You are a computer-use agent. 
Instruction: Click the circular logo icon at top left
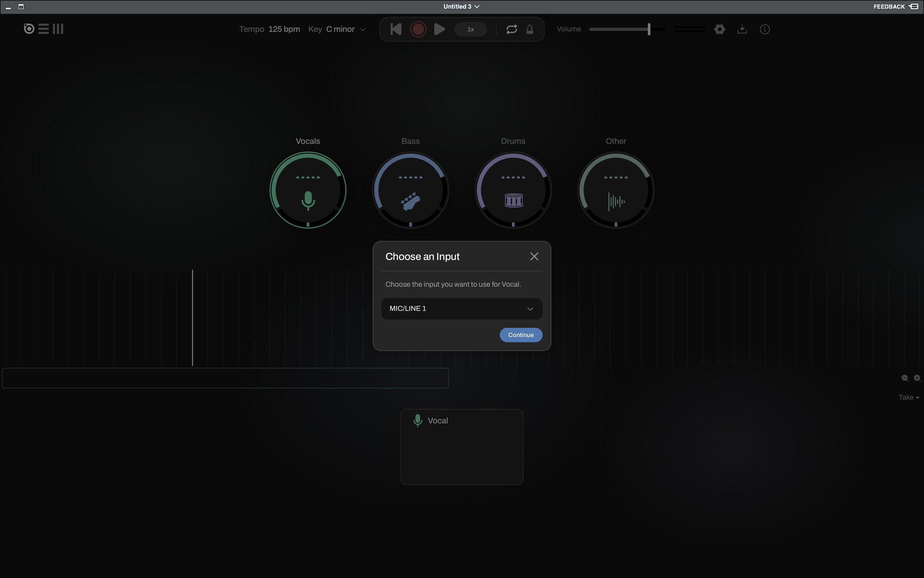pyautogui.click(x=29, y=29)
